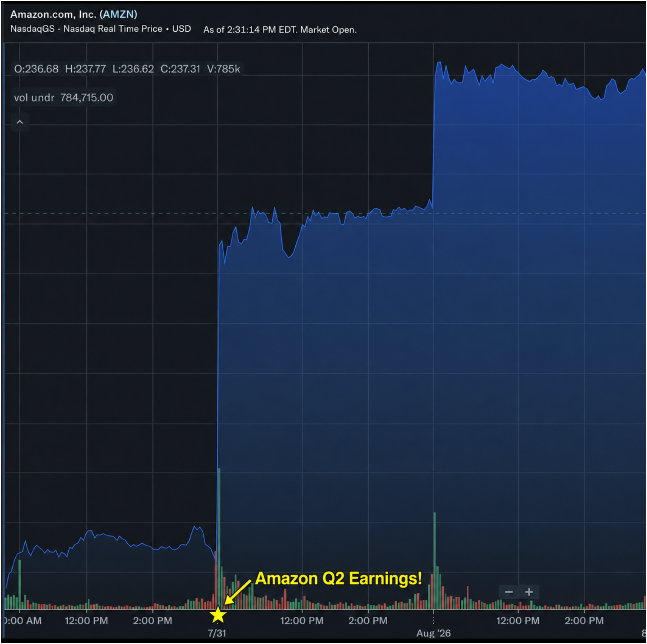Click the 'As of 2:31:14 PM EDT' status text
This screenshot has width=647, height=644.
point(251,30)
